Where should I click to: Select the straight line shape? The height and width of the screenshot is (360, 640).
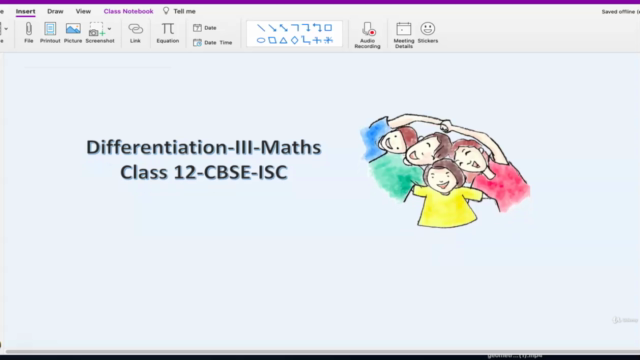click(261, 28)
